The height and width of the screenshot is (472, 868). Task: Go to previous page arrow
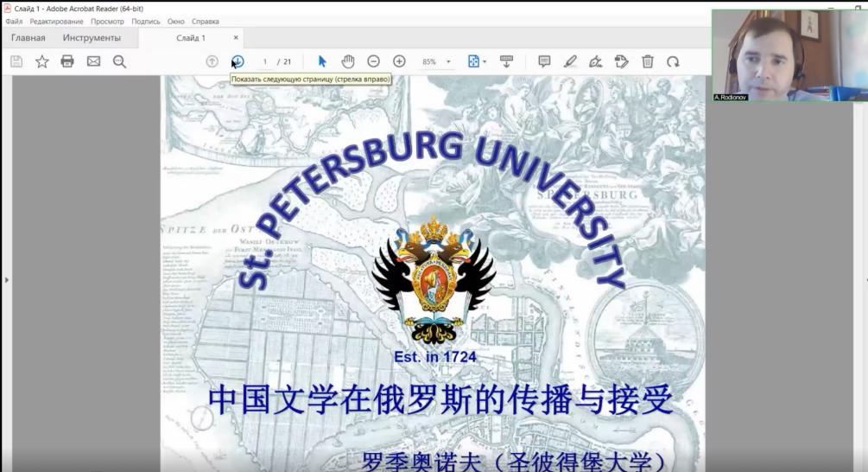pyautogui.click(x=212, y=61)
